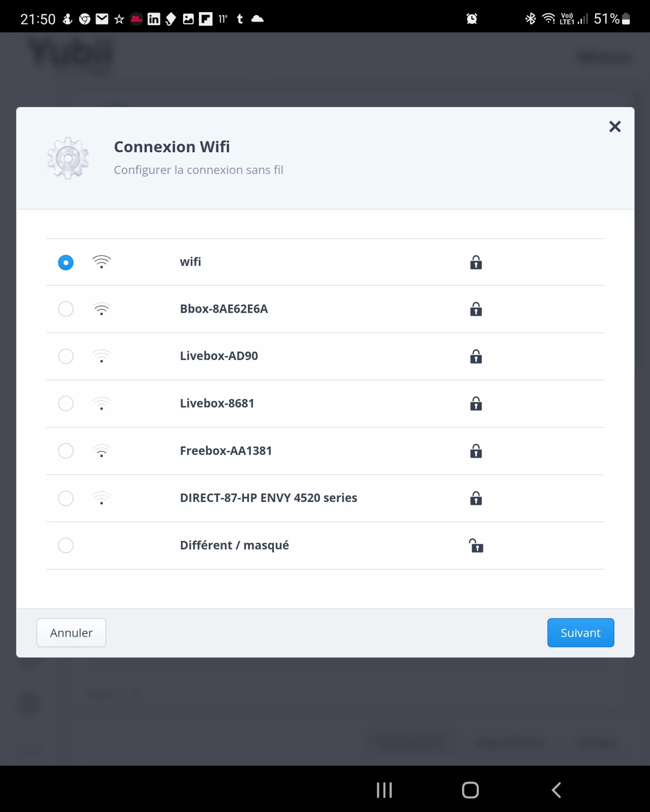This screenshot has width=650, height=812.
Task: Close the Connexion Wifi dialog
Action: click(615, 126)
